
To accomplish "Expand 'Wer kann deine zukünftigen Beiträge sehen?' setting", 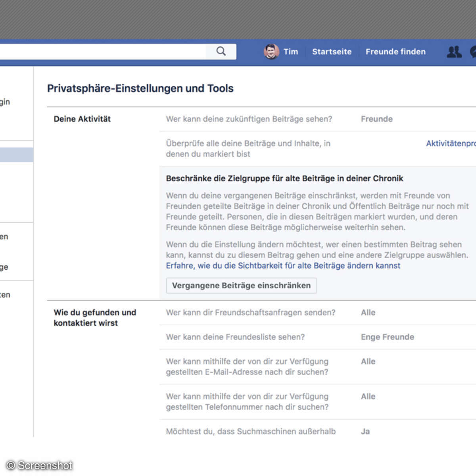I will 249,119.
